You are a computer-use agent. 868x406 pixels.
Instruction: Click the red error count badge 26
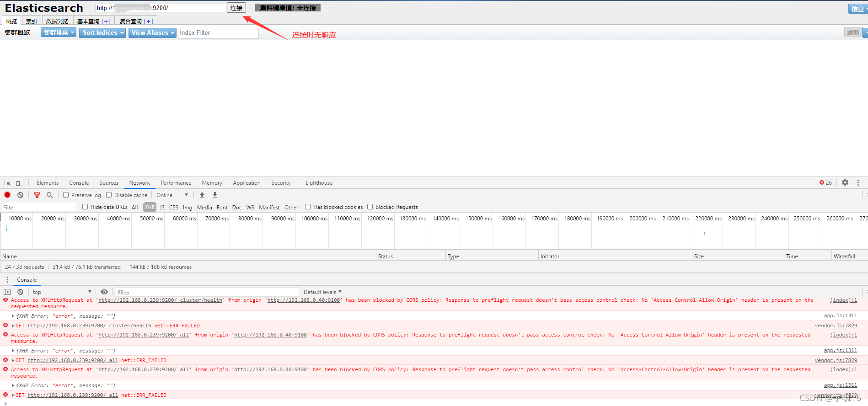[825, 182]
